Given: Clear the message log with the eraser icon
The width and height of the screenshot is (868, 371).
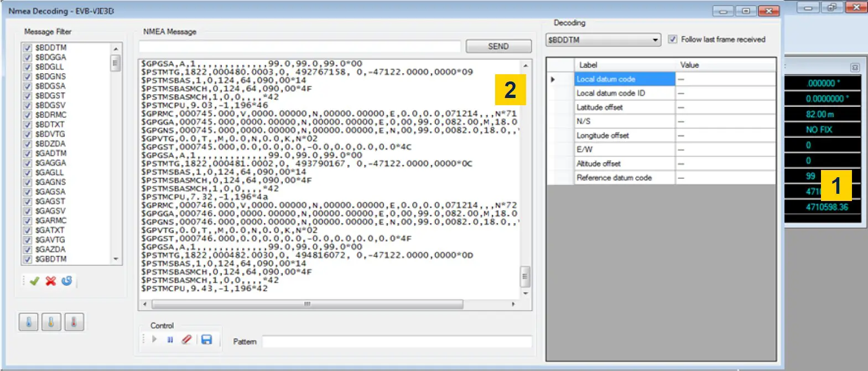Looking at the screenshot, I should (x=186, y=339).
